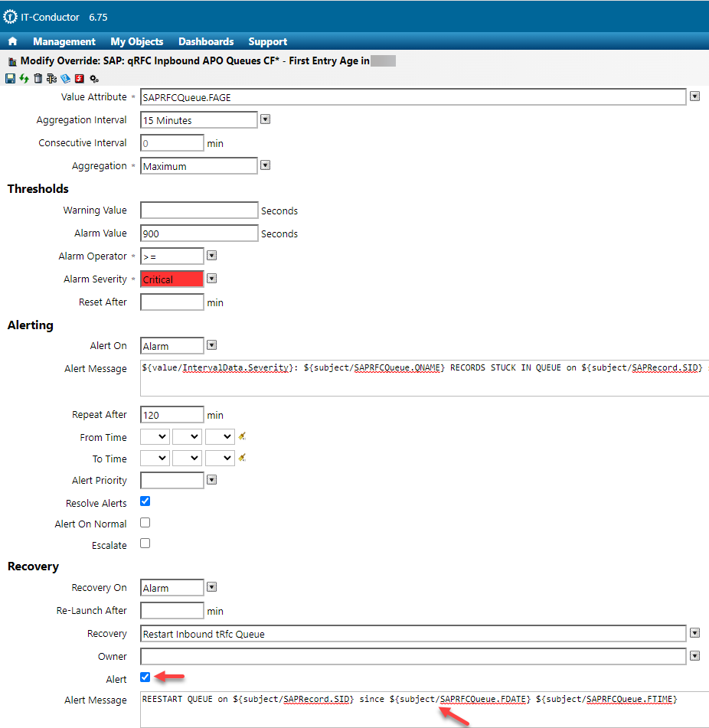Image resolution: width=709 pixels, height=728 pixels.
Task: Open the Recovery action dropdown arrow
Action: (x=694, y=633)
